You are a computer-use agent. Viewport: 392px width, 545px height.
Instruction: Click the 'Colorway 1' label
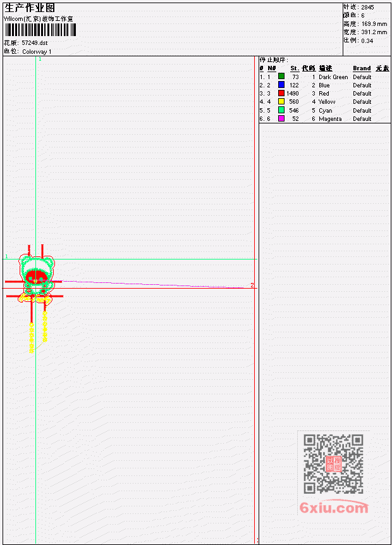click(37, 52)
